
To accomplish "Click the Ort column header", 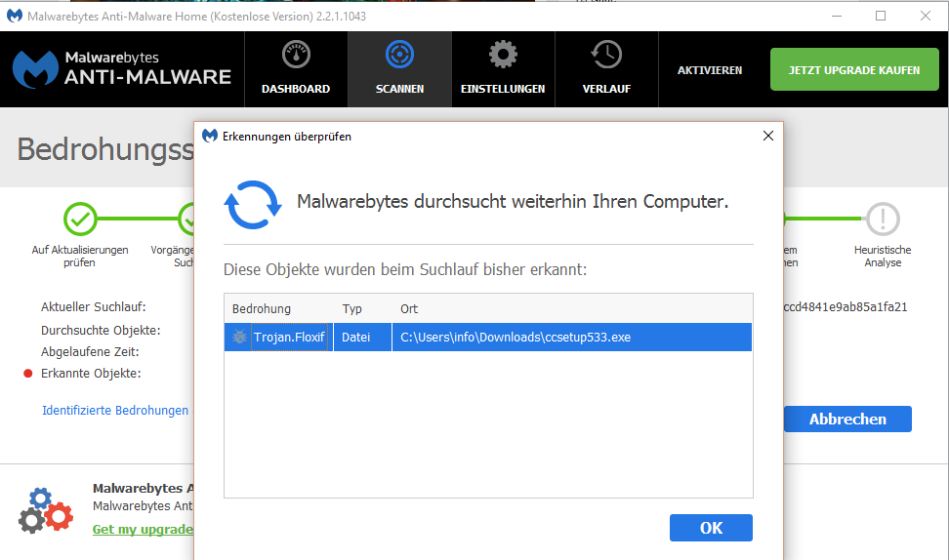I will tap(409, 309).
